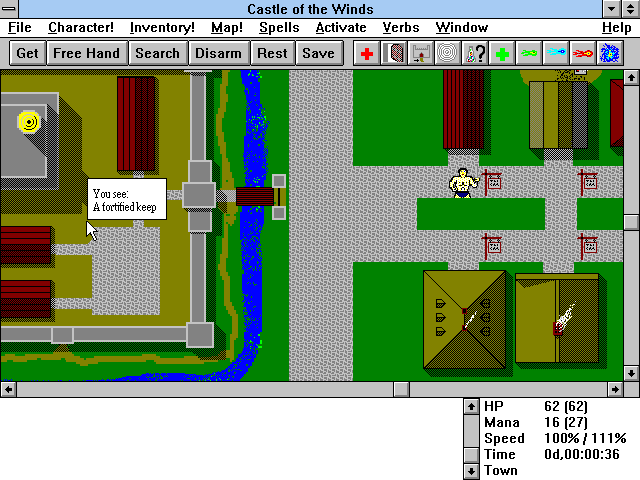Open the Spells menu
640x480 pixels.
279,27
